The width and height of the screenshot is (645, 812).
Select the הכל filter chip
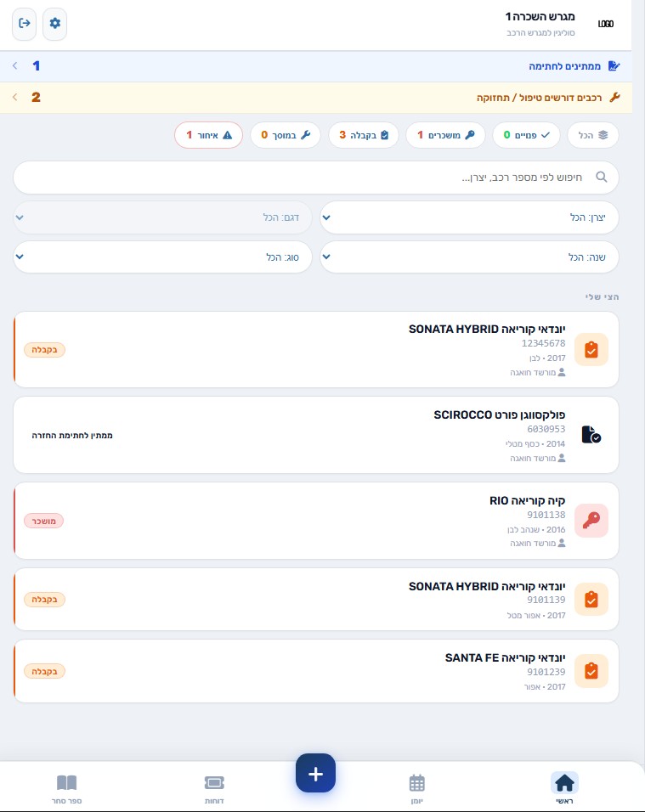(593, 135)
